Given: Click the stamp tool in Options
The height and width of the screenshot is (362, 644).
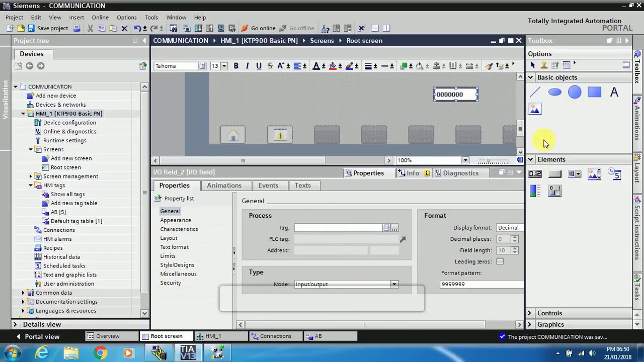Looking at the screenshot, I should [x=544, y=65].
